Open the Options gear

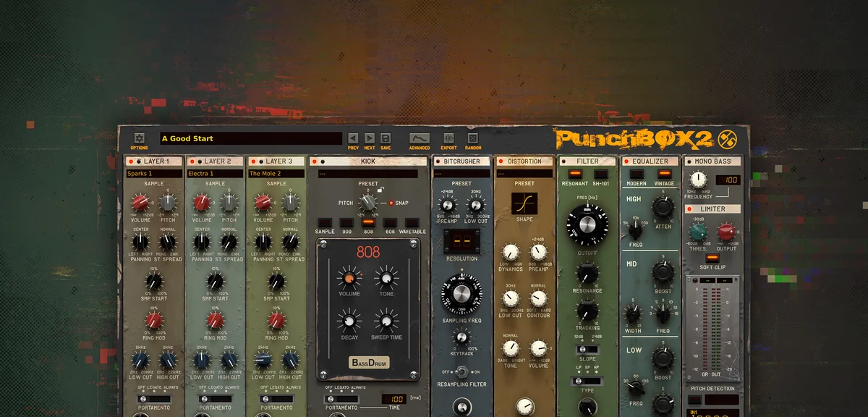[x=140, y=138]
